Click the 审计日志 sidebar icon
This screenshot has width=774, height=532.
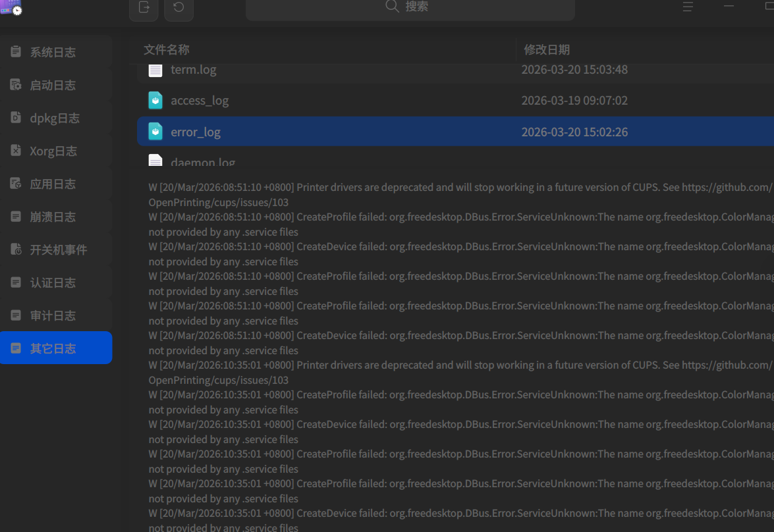click(x=16, y=315)
